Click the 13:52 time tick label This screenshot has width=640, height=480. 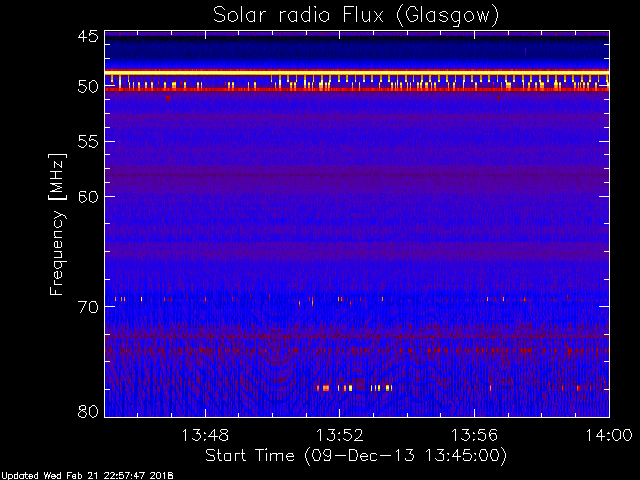pyautogui.click(x=340, y=435)
